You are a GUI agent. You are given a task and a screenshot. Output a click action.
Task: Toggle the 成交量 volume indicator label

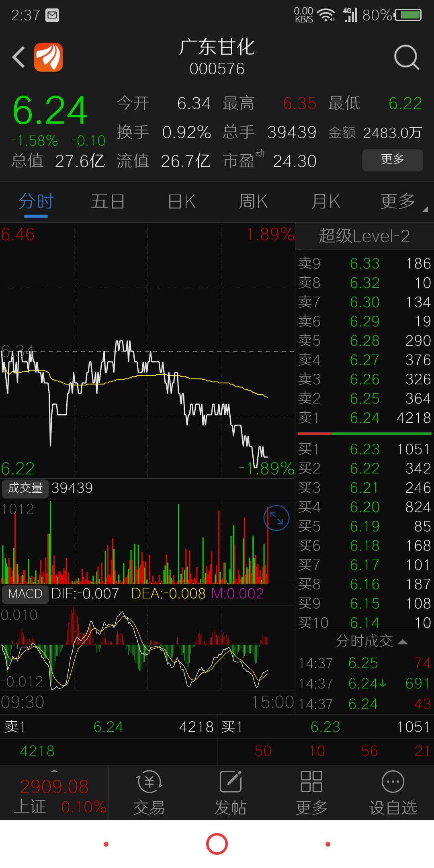(25, 488)
